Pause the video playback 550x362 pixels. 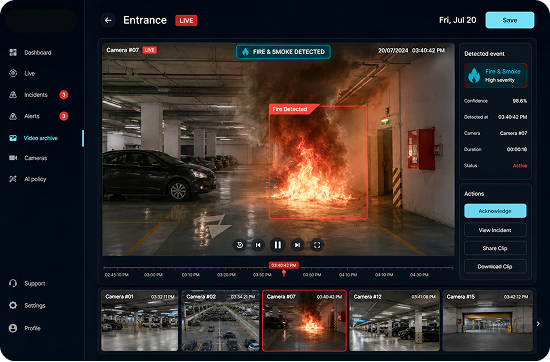tap(277, 245)
